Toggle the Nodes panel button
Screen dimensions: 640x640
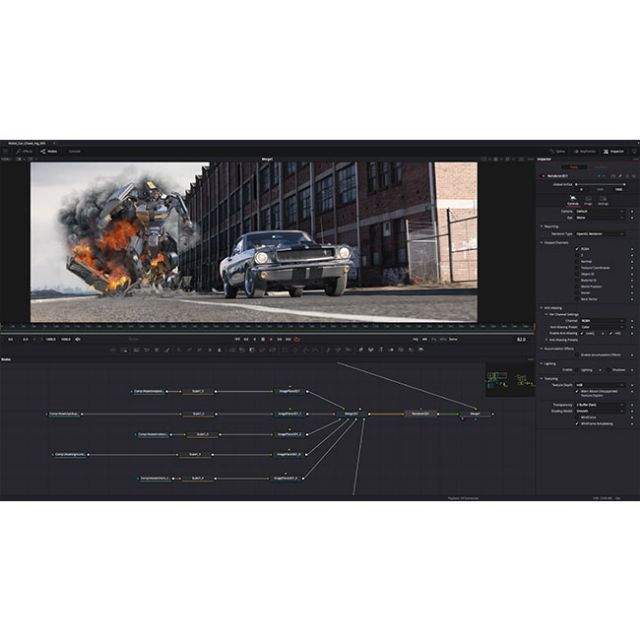49,151
